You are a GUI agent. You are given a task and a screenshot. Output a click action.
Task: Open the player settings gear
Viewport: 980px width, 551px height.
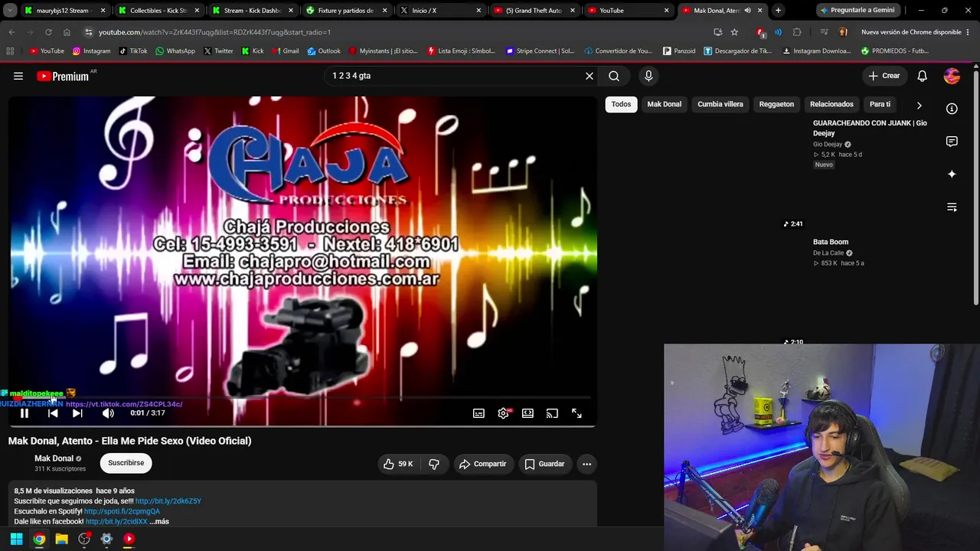tap(503, 413)
